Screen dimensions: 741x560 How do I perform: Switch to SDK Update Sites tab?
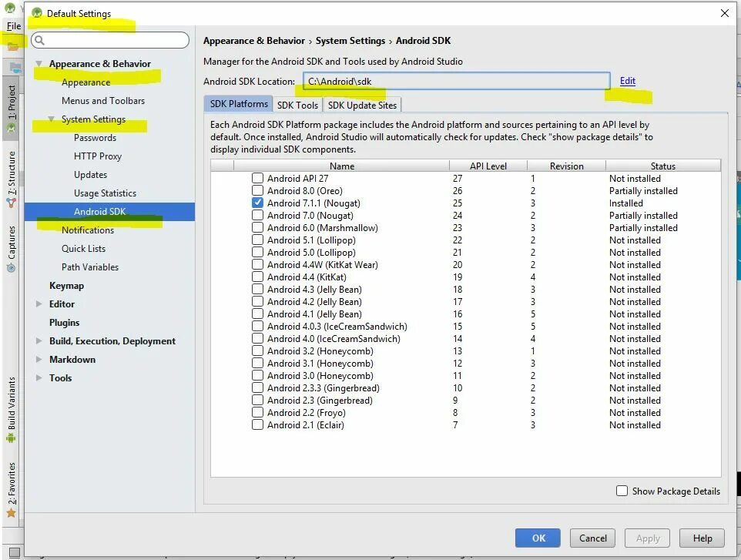click(x=363, y=105)
